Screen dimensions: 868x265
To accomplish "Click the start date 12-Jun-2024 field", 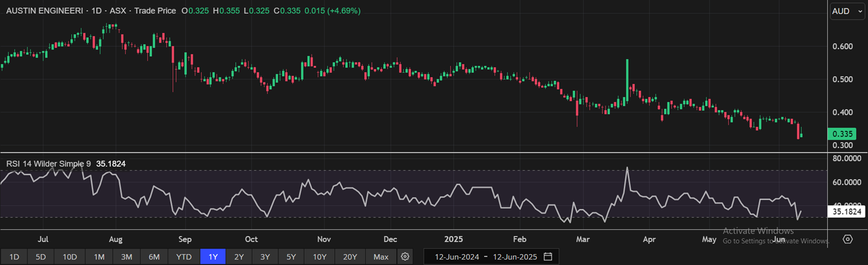I will (455, 257).
